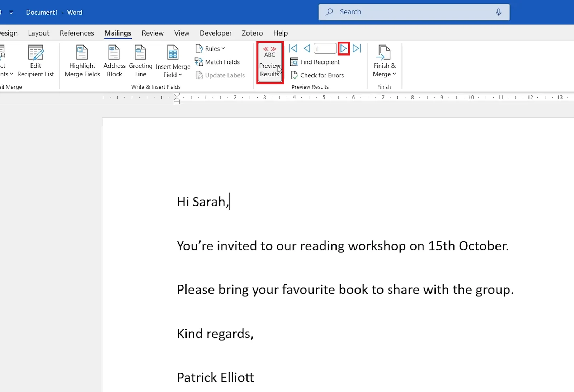Open Match Fields
The image size is (574, 392).
217,62
